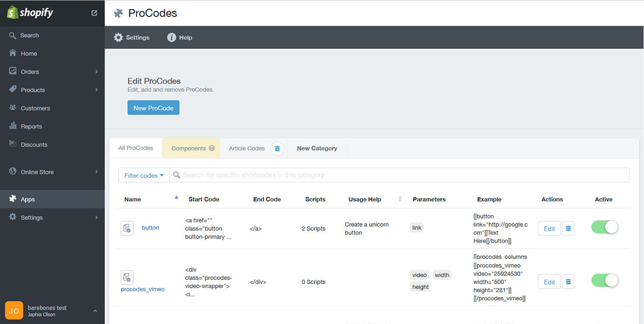Click the New ProCode button
This screenshot has width=644, height=324.
tap(153, 108)
